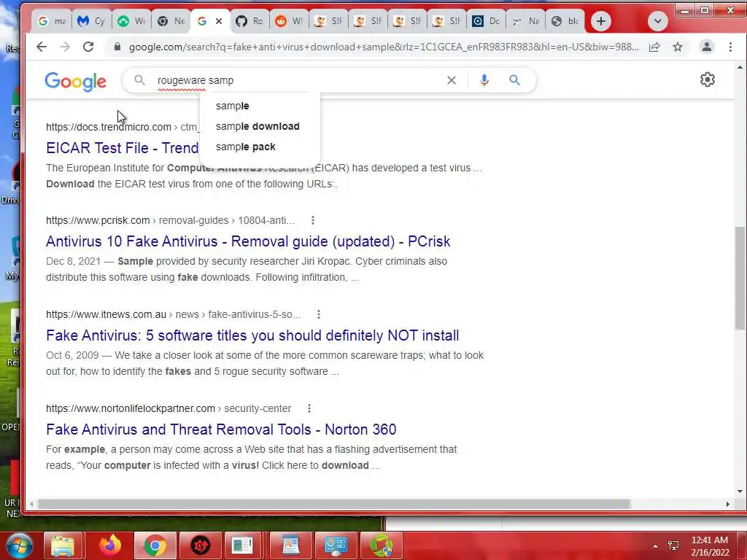Click the scroll right arrow
747x560 pixels.
[x=727, y=504]
